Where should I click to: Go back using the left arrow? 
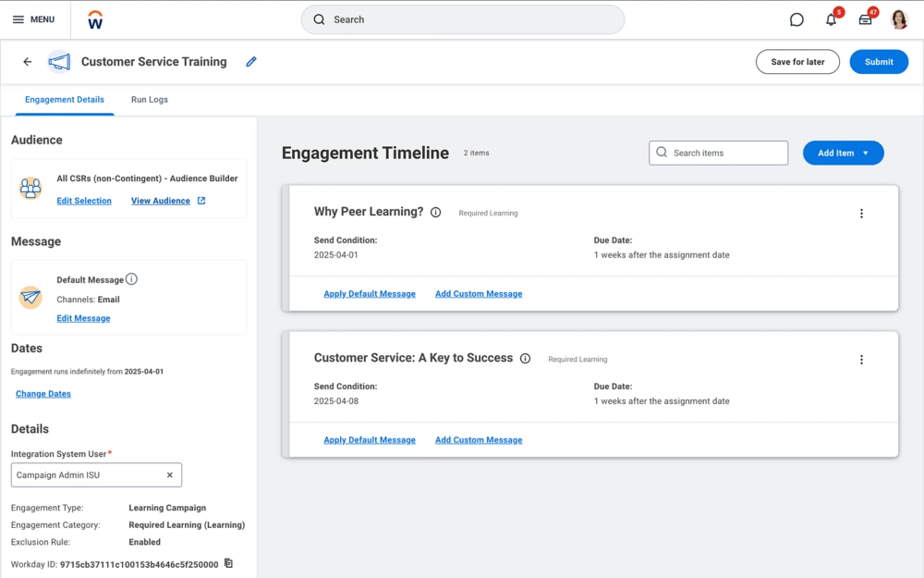[x=28, y=62]
